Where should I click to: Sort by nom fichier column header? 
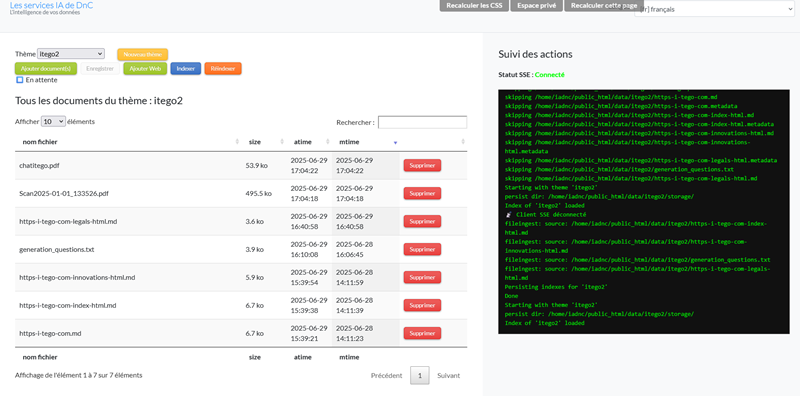[129, 142]
